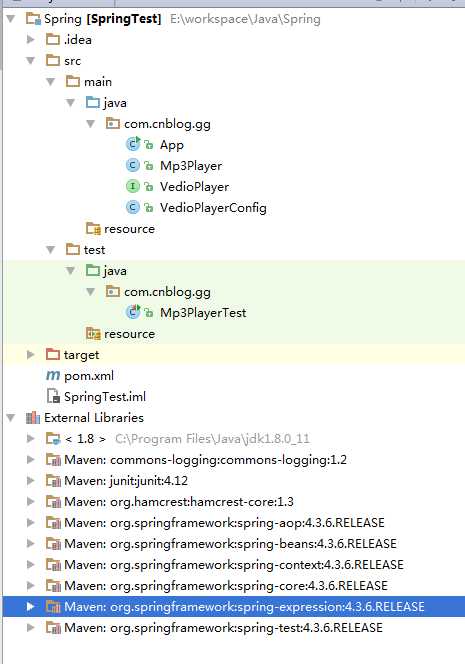465x664 pixels.
Task: Click the resource folder icon under main
Action: pyautogui.click(x=93, y=228)
